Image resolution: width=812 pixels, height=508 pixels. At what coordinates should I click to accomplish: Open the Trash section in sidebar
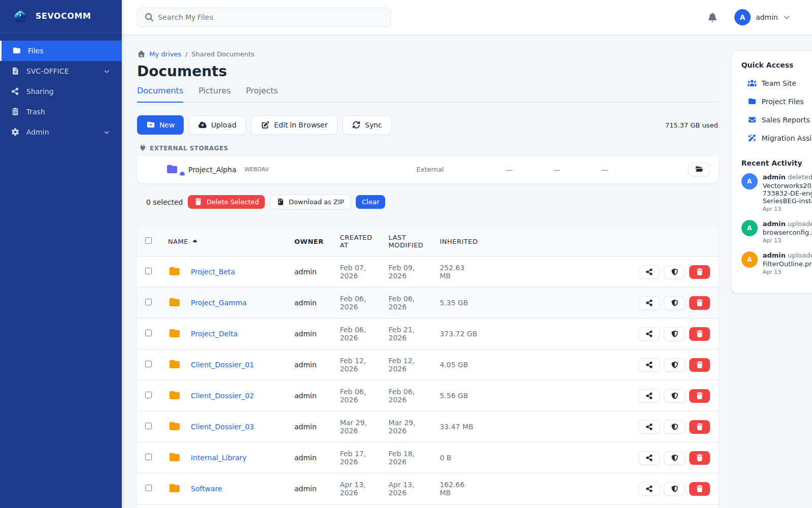pos(36,111)
